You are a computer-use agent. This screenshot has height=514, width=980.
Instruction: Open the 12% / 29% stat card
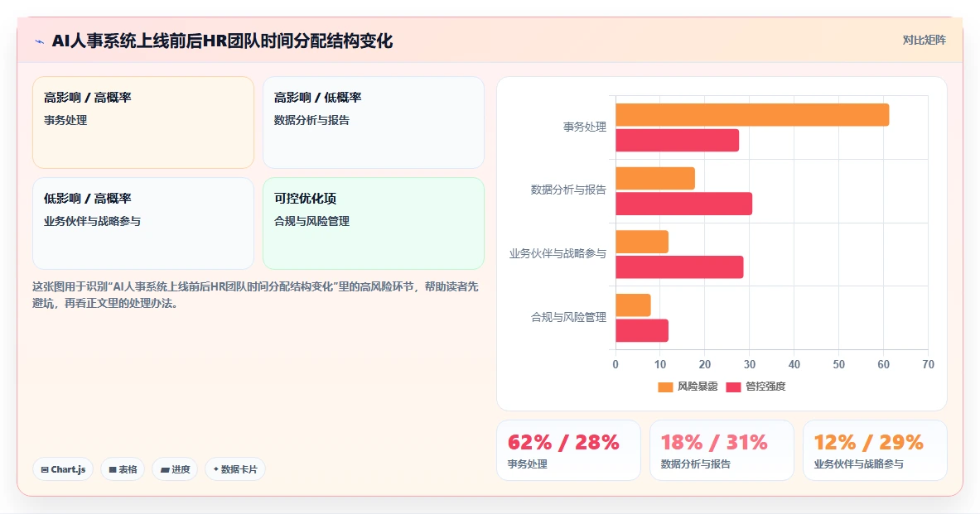point(874,450)
